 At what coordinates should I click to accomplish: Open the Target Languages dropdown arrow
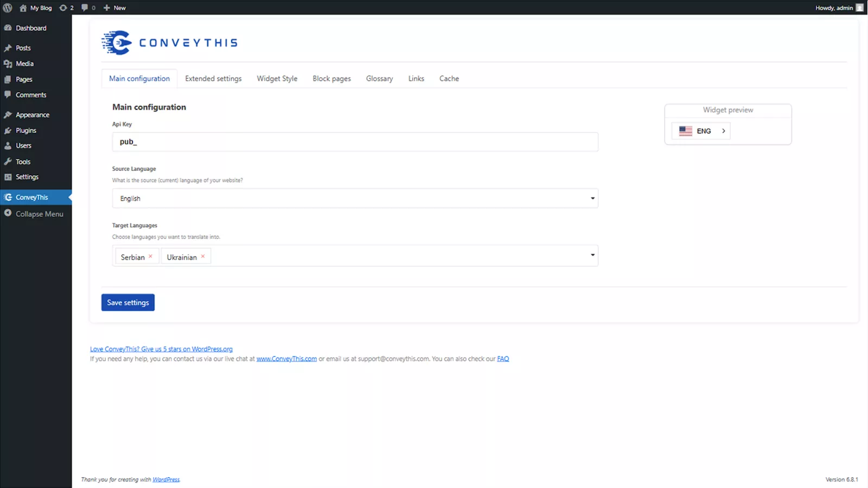[592, 255]
